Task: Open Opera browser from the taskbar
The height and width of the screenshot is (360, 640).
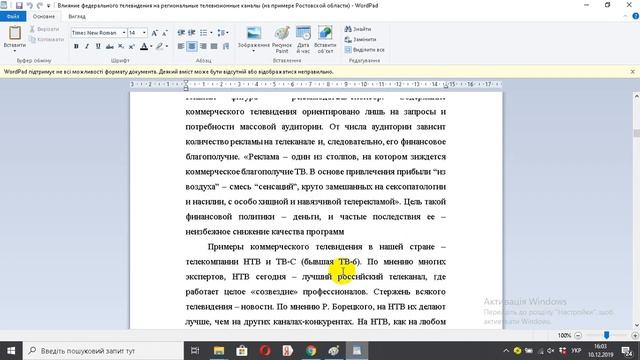Action: [x=265, y=351]
